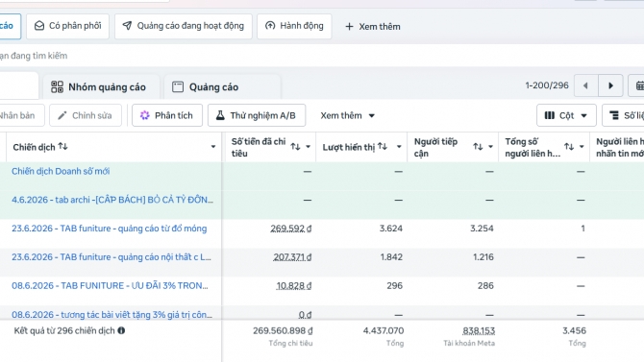Screen dimensions: 644x362
Task: Open campaign tương tác bài viết tặng 3%
Action: (111, 315)
